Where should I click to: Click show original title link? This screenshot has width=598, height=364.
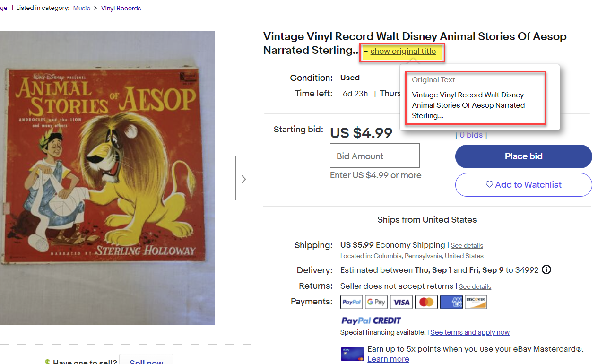[x=403, y=51]
